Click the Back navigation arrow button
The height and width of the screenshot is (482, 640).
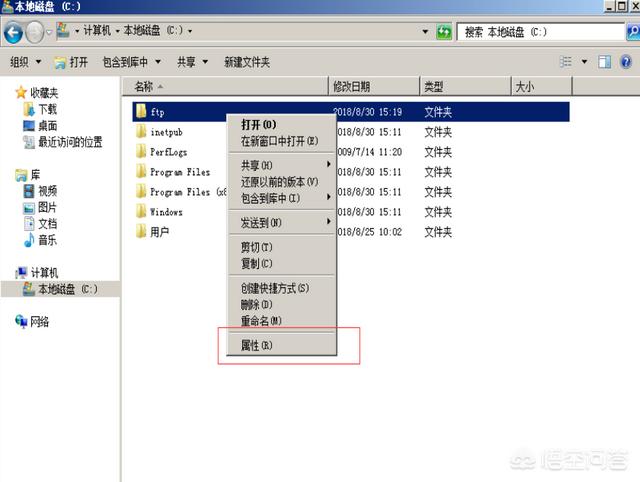(13, 32)
